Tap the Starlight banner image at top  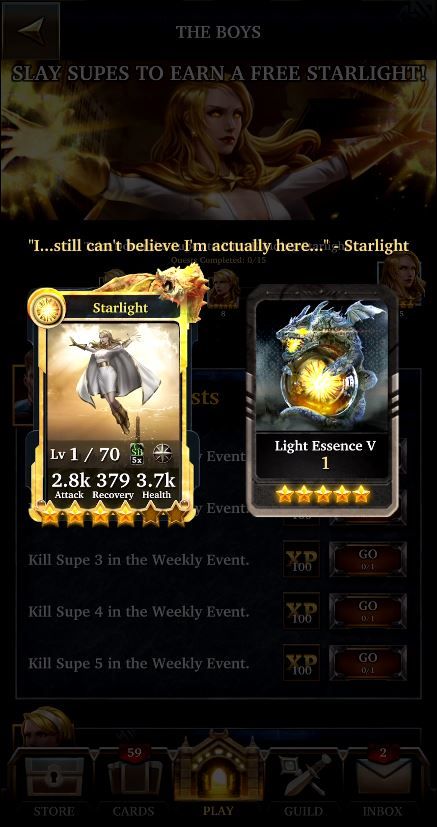point(218,140)
